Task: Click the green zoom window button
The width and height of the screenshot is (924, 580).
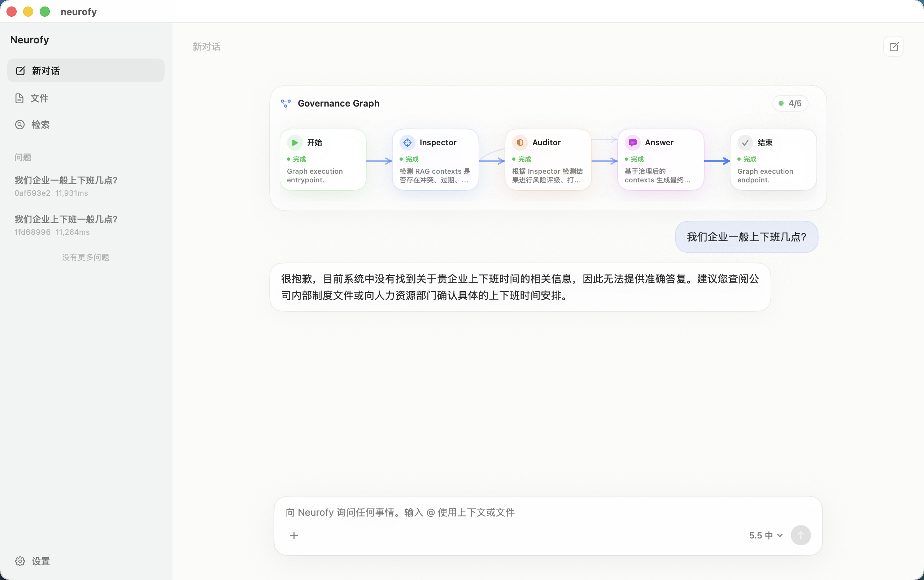Action: click(x=45, y=12)
